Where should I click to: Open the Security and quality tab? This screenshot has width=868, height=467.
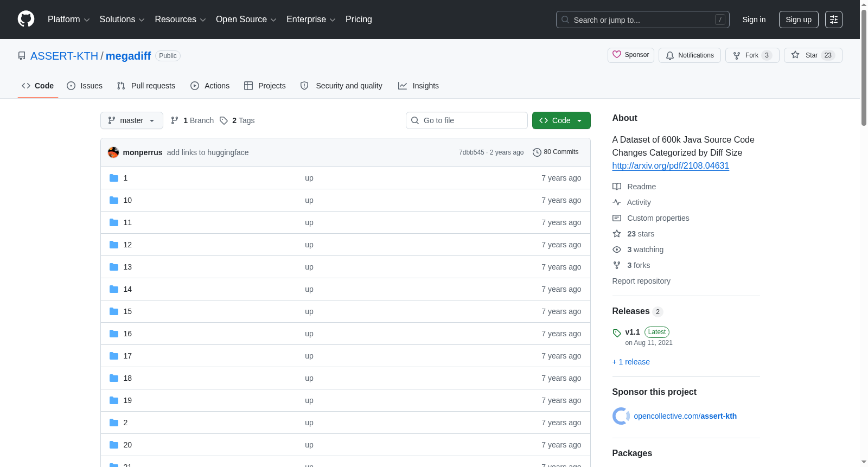click(341, 86)
